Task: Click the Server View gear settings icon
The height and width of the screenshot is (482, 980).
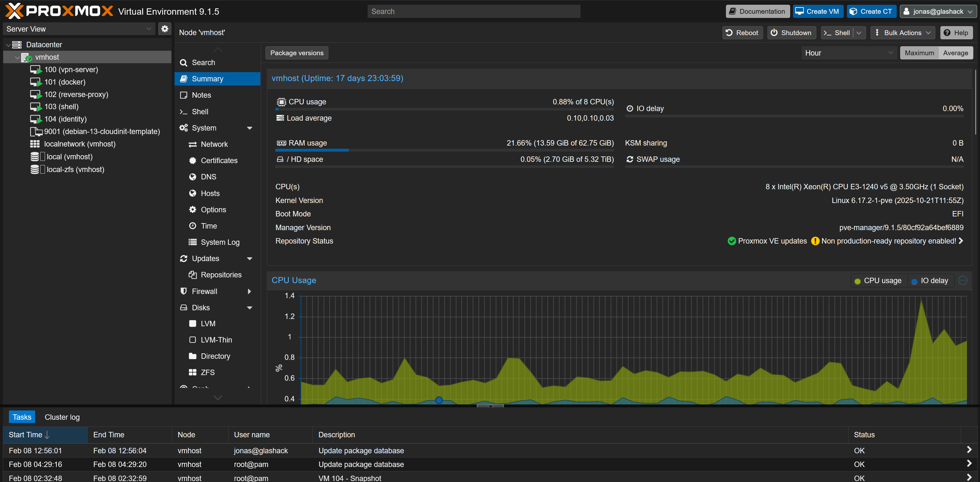Action: [x=164, y=29]
